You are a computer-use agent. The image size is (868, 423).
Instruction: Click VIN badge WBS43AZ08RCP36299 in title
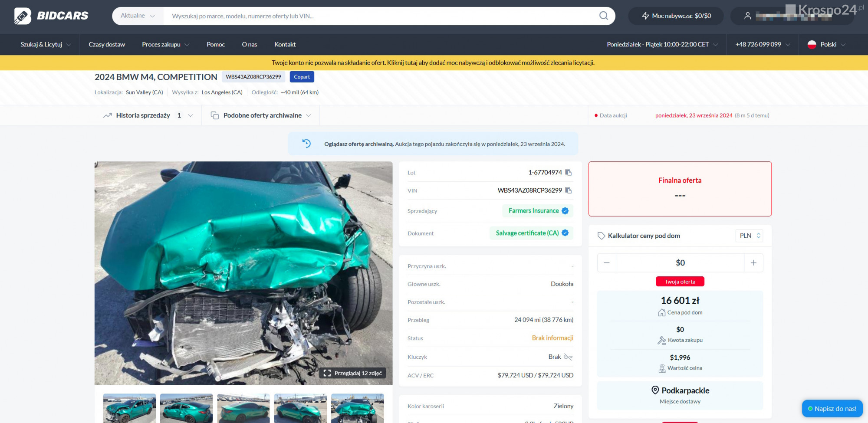click(x=253, y=77)
